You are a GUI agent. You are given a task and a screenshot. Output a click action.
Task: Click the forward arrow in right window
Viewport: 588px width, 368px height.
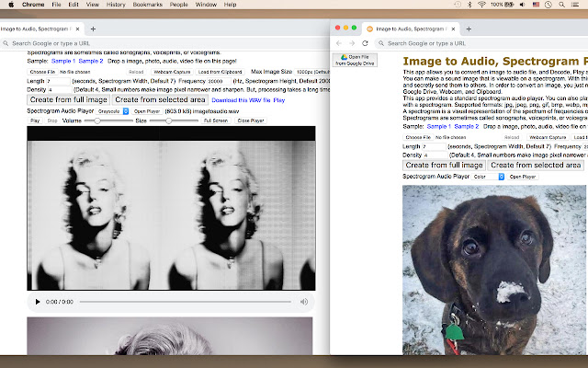[x=352, y=43]
